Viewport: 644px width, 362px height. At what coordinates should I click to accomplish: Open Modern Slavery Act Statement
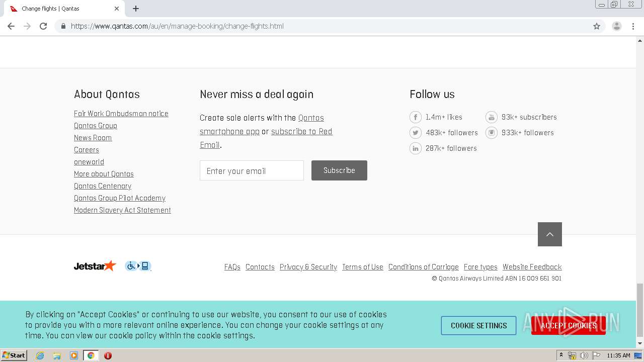(122, 210)
